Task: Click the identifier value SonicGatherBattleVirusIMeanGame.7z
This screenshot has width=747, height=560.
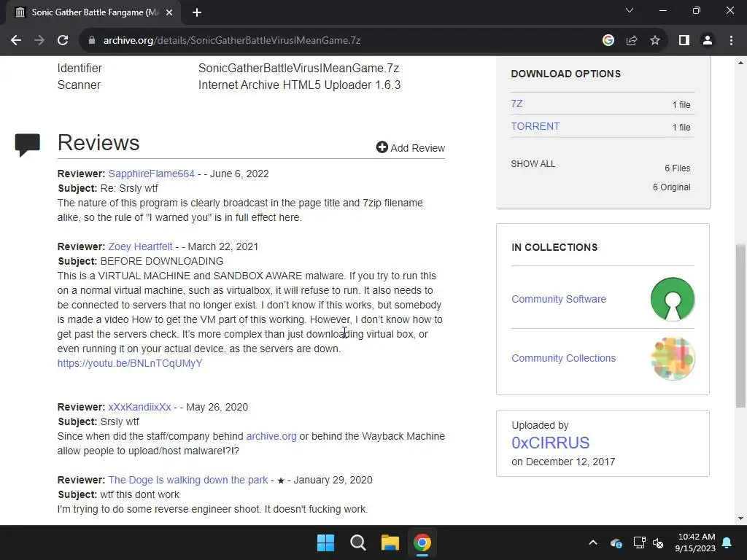Action: tap(298, 68)
